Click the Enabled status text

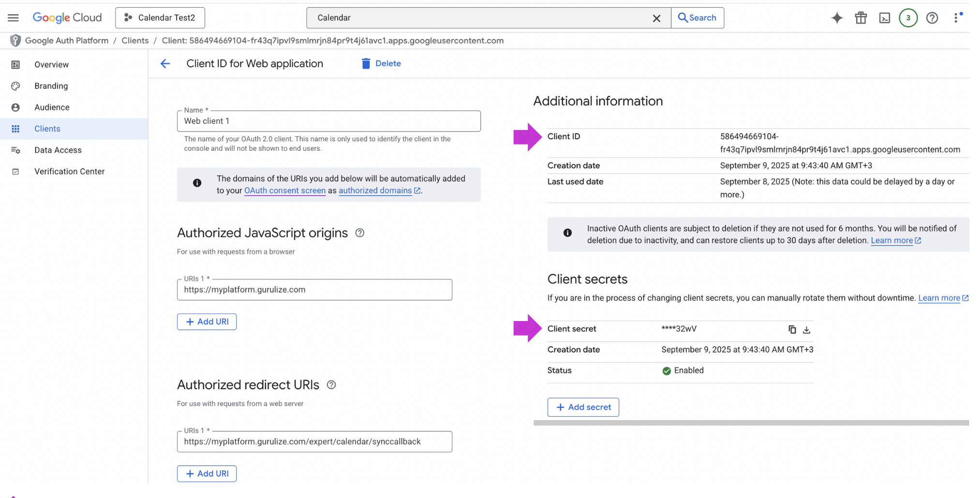click(689, 370)
